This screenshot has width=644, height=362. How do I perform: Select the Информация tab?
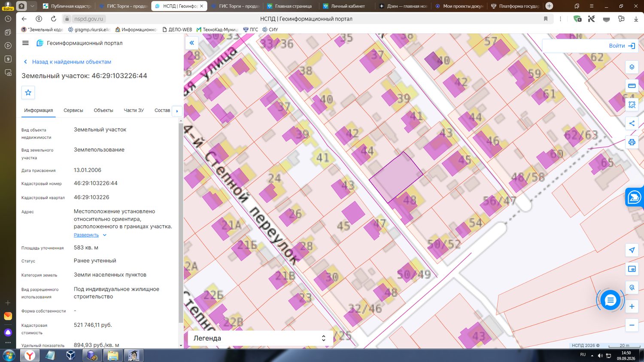click(x=39, y=110)
